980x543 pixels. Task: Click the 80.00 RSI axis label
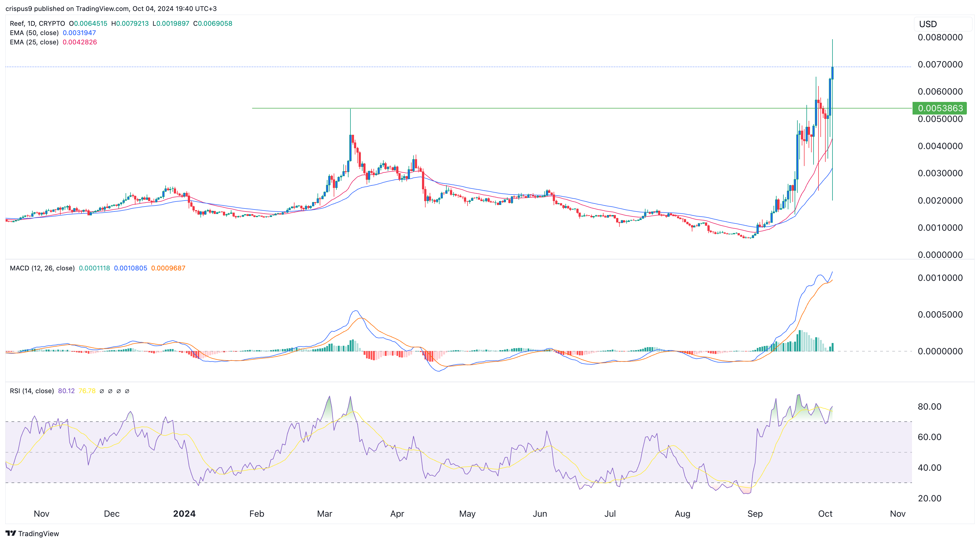pyautogui.click(x=929, y=407)
